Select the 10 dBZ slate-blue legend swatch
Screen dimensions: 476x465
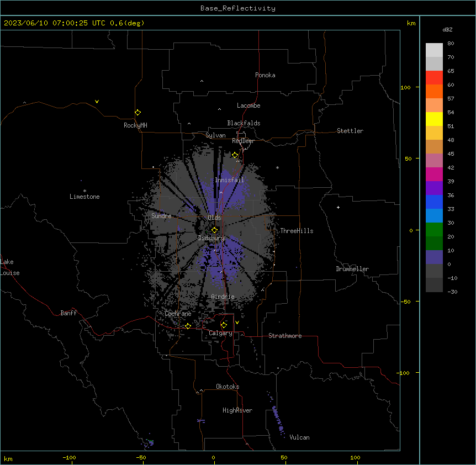[434, 257]
